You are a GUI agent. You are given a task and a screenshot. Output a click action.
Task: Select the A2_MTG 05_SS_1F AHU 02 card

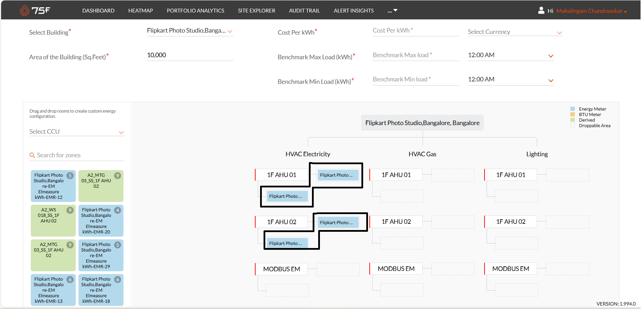coord(101,186)
